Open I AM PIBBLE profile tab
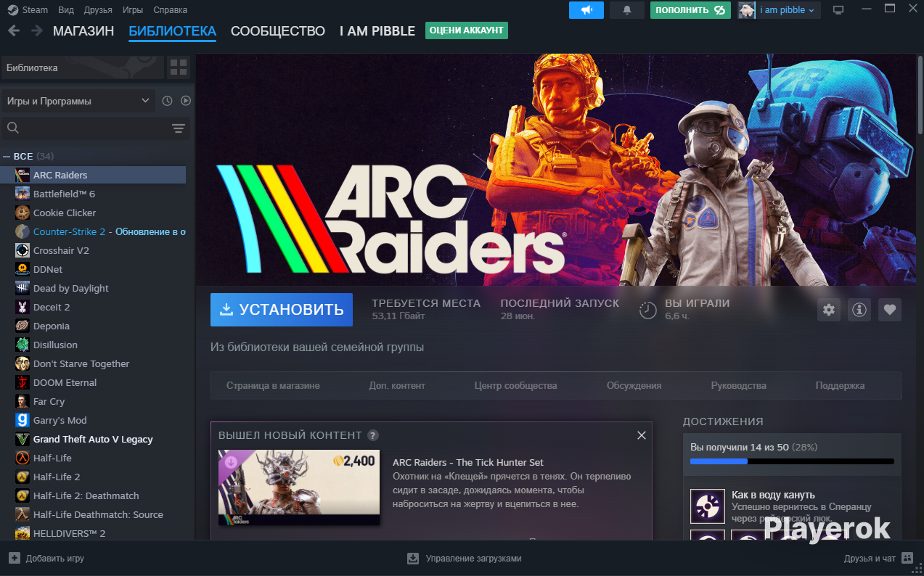The image size is (924, 576). 377,31
